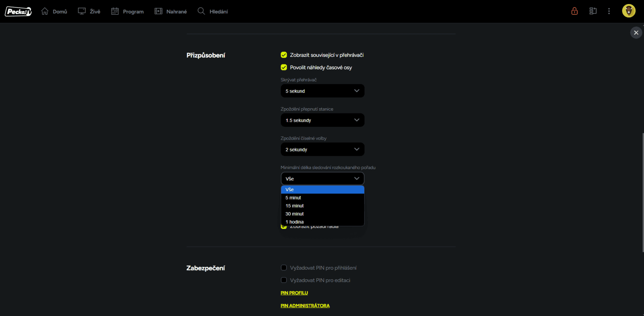Viewport: 644px width, 316px height.
Task: Choose the 15 minut option
Action: [322, 206]
